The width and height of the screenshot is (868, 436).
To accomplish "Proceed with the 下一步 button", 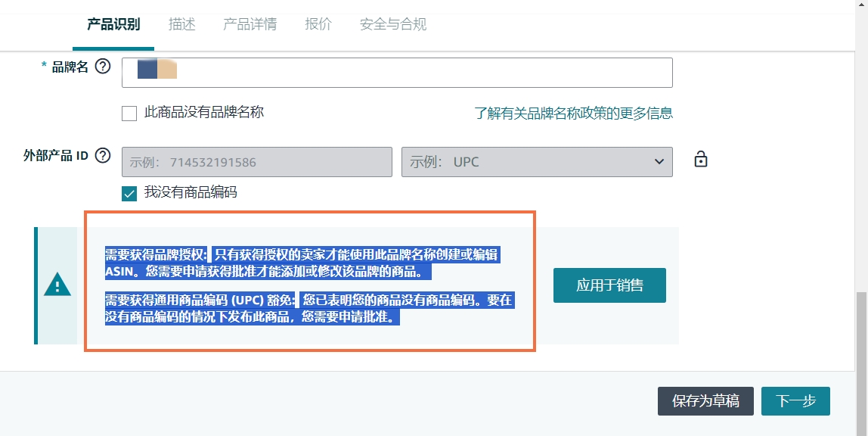I will (795, 401).
